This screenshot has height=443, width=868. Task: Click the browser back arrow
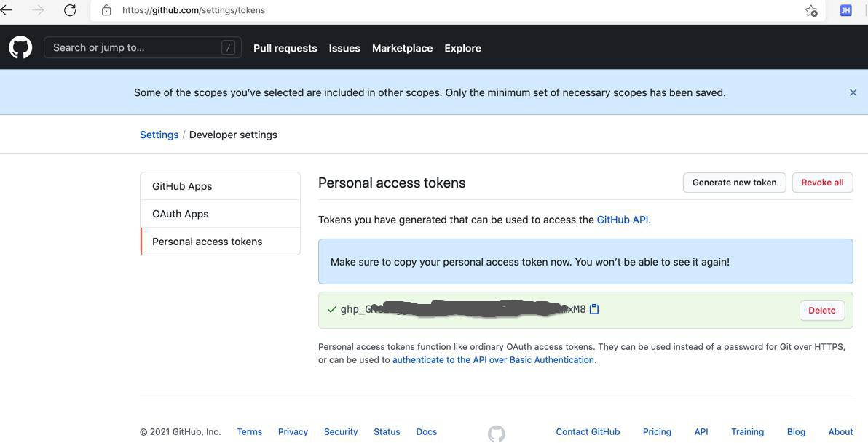pos(6,10)
